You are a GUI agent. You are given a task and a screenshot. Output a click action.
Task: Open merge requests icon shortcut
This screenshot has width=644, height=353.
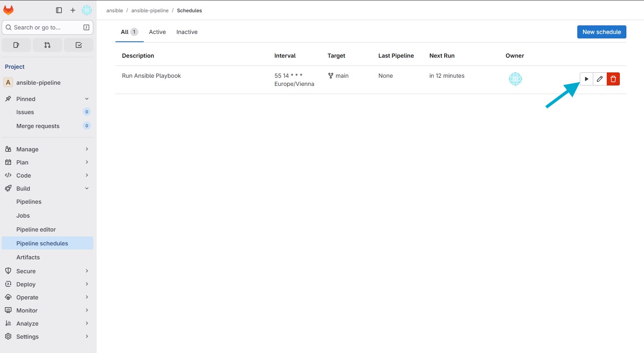[x=47, y=45]
